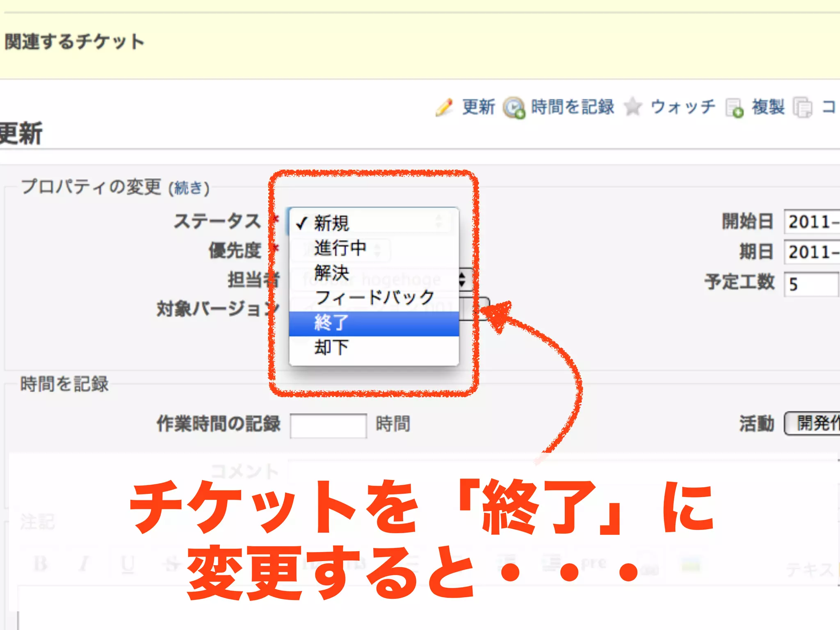Open the 時間を記録 link
The image size is (840, 630).
573,107
